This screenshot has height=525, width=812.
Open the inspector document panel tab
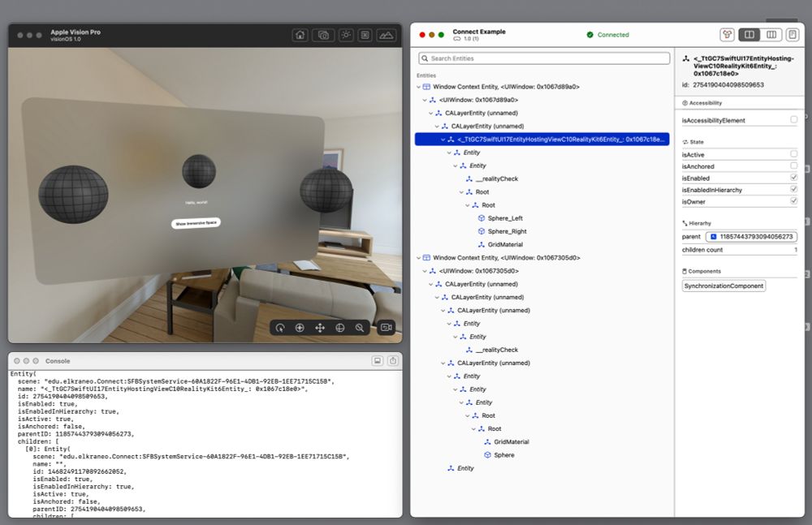(793, 34)
